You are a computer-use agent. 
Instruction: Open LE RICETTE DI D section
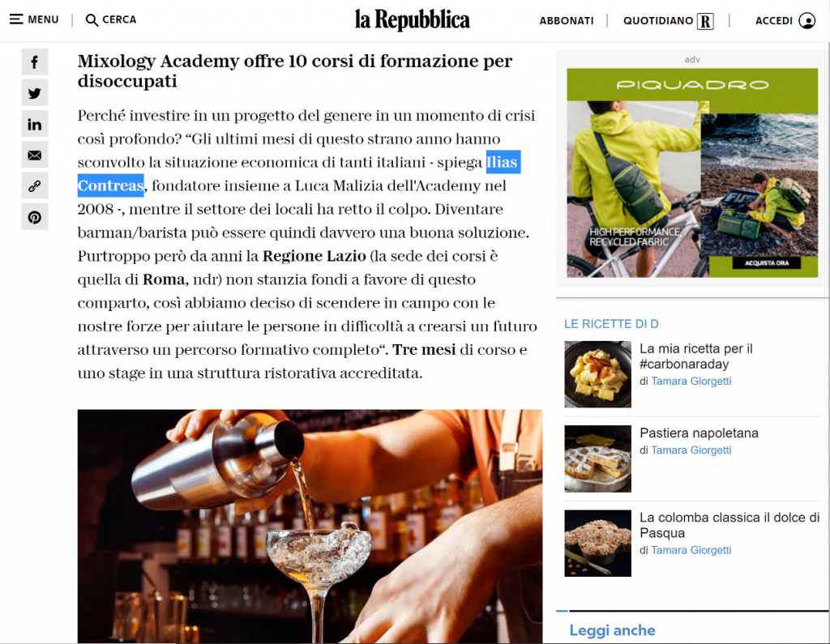611,324
